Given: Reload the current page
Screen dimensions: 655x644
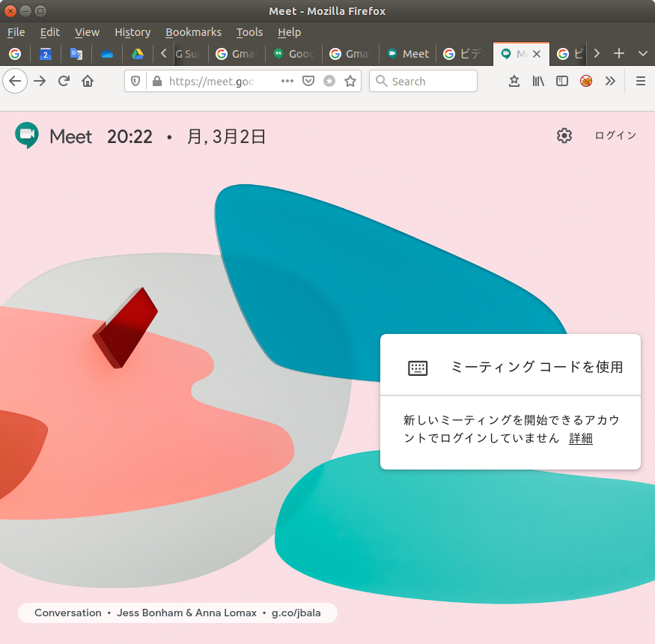Looking at the screenshot, I should [x=64, y=81].
